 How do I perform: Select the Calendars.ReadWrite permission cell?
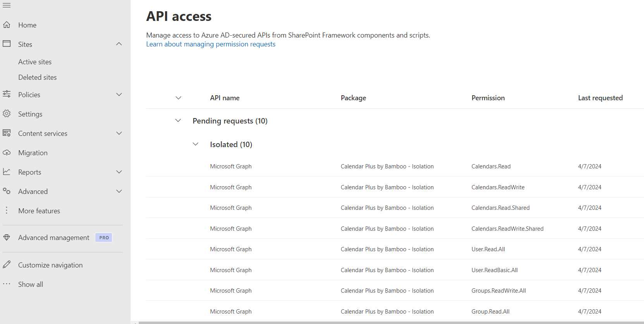pyautogui.click(x=498, y=187)
